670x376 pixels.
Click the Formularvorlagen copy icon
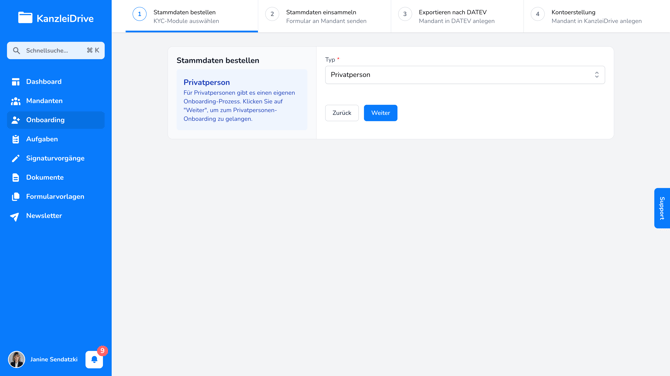pyautogui.click(x=16, y=197)
